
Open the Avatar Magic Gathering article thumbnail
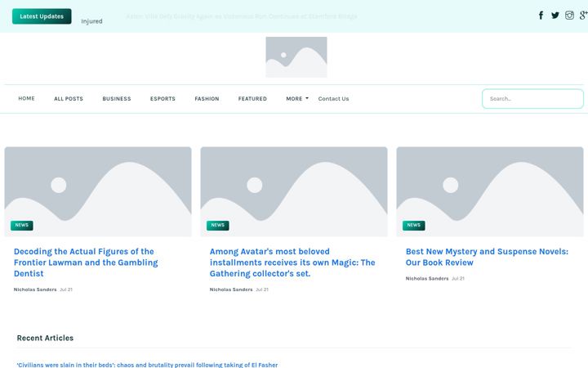coord(294,191)
